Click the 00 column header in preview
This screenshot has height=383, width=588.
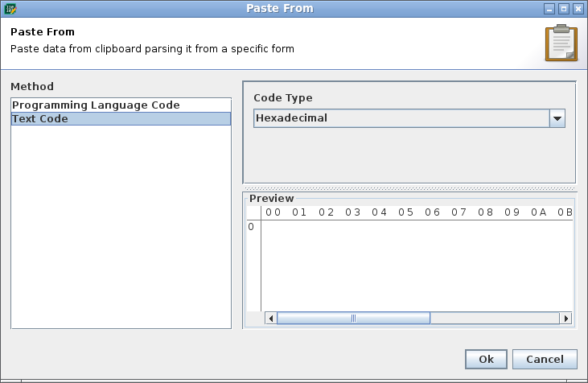(273, 212)
